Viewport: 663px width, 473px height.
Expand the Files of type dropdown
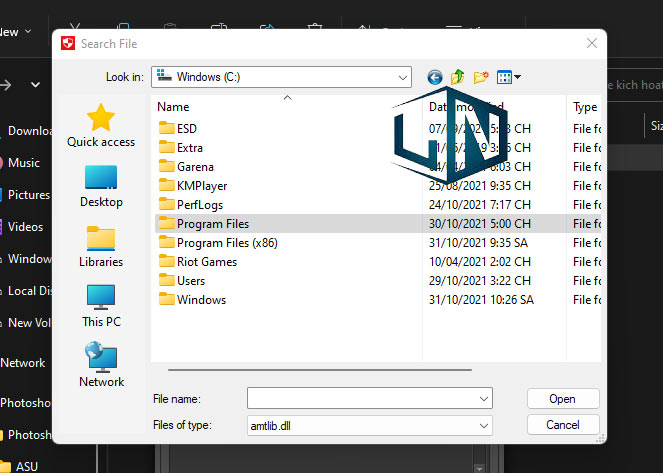tap(484, 425)
